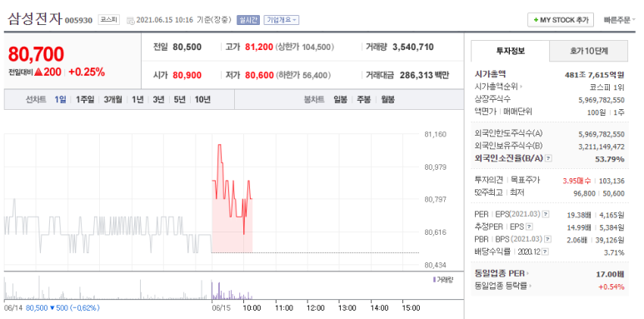Click help icon next to 외국인소진율(B/A)
644x319 pixels.
pos(548,158)
